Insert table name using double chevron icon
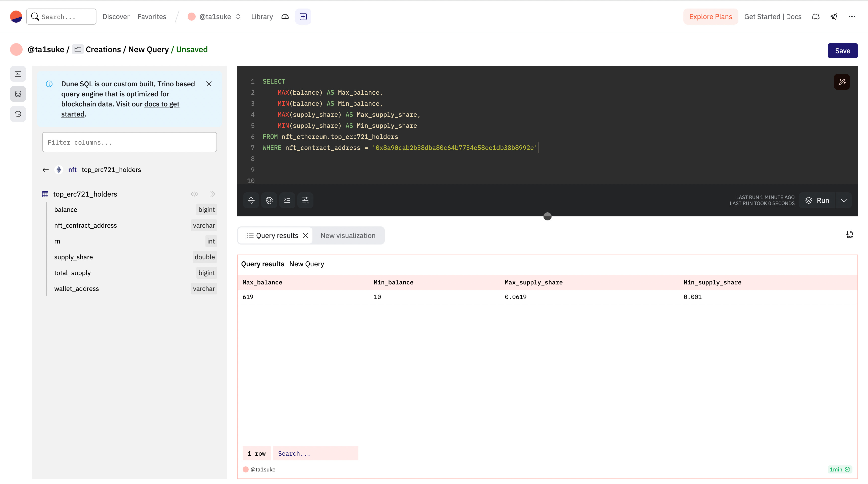The width and height of the screenshot is (868, 484). [x=213, y=194]
